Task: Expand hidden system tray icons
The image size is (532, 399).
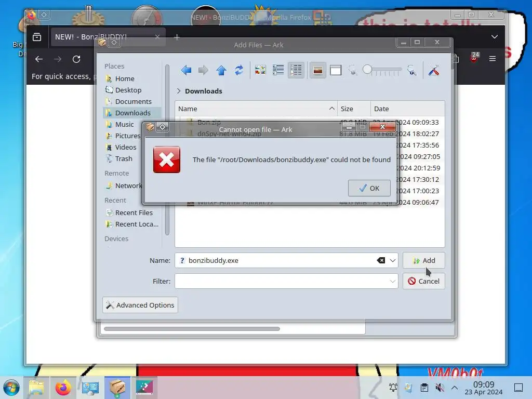Action: click(455, 388)
